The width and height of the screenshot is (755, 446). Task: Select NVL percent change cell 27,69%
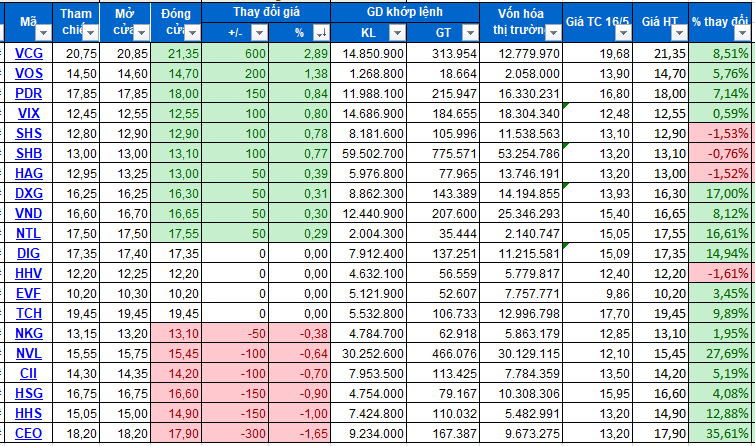pos(720,354)
